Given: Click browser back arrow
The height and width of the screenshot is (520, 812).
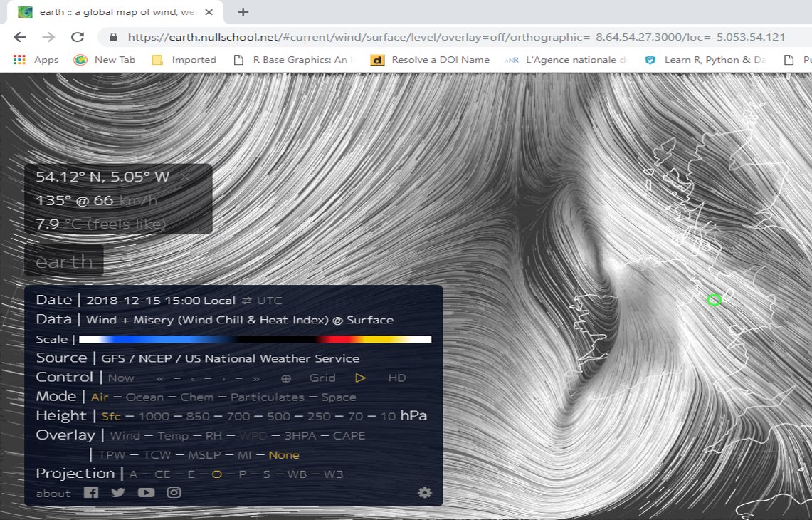Looking at the screenshot, I should pyautogui.click(x=20, y=37).
